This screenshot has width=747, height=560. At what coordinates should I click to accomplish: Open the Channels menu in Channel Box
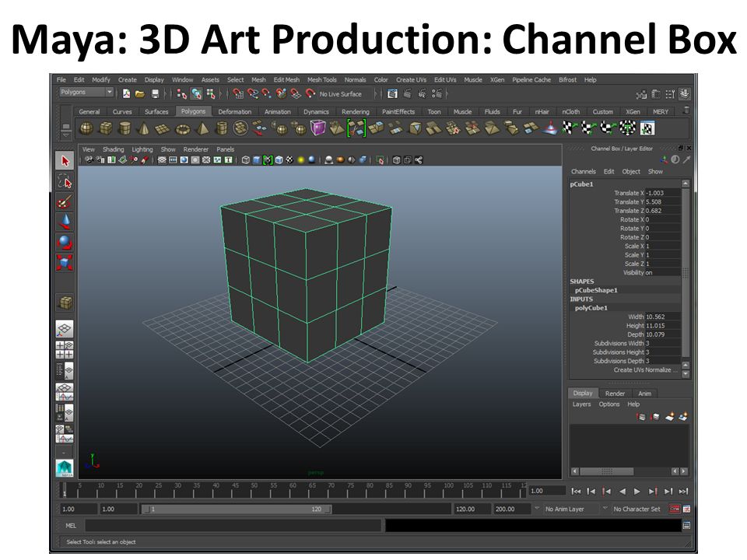pyautogui.click(x=584, y=171)
